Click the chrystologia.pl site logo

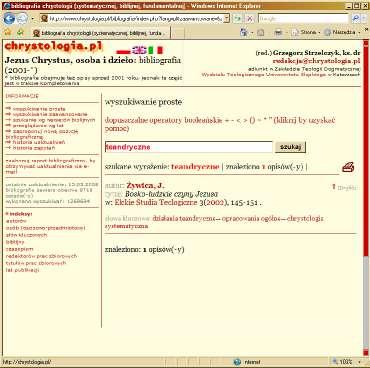tap(53, 47)
